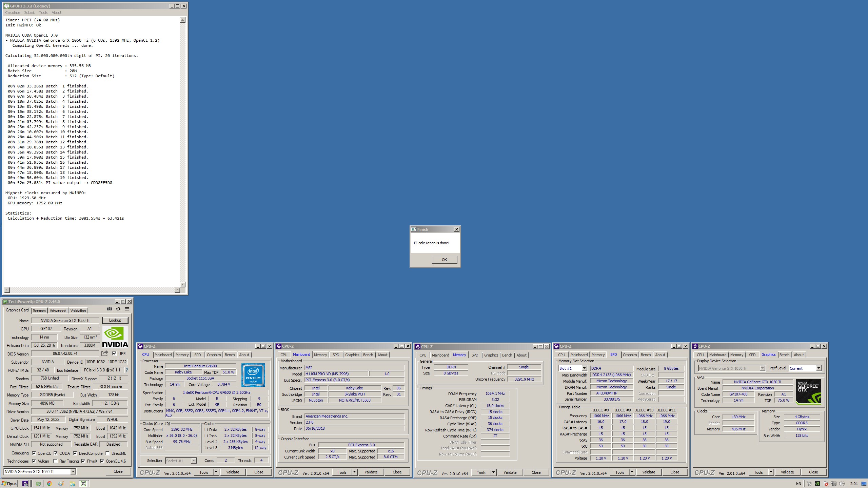Open the GPU selection dropdown in GPU-Z
Screen dimensions: 868x488
pyautogui.click(x=73, y=471)
